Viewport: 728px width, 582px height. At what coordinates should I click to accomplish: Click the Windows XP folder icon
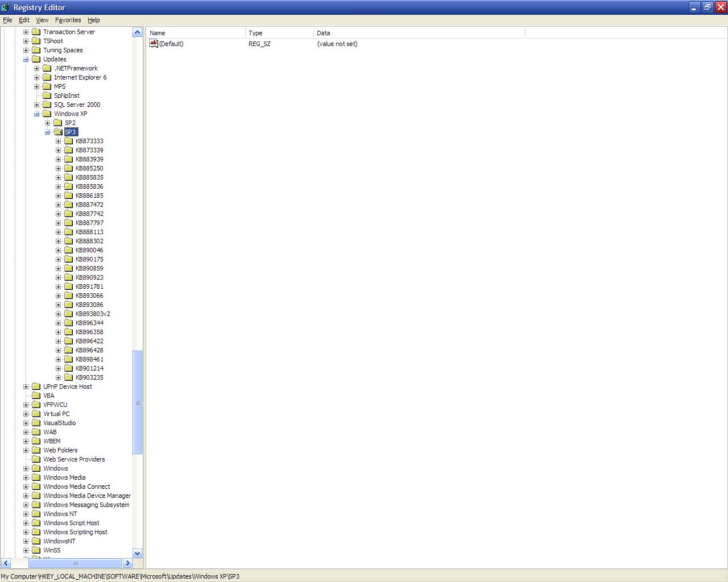coord(47,114)
